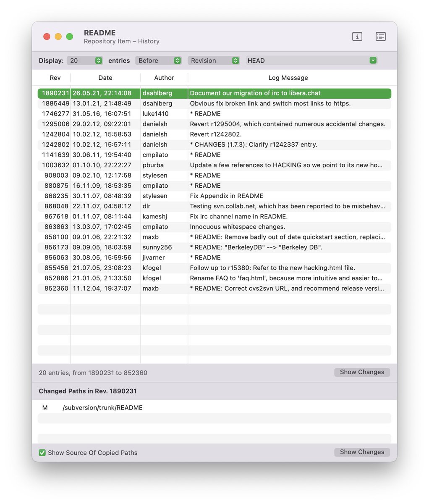
Task: Select revision 858100 row
Action: (x=214, y=237)
